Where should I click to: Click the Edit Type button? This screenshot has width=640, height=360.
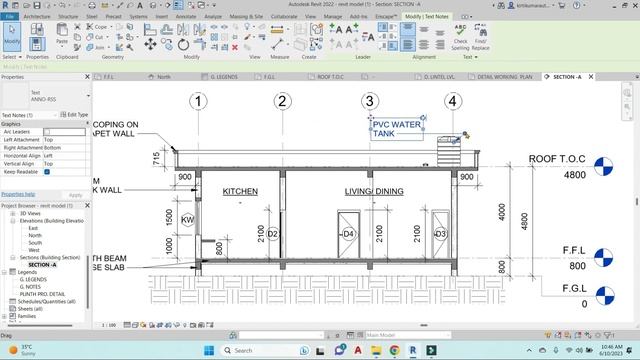point(74,115)
